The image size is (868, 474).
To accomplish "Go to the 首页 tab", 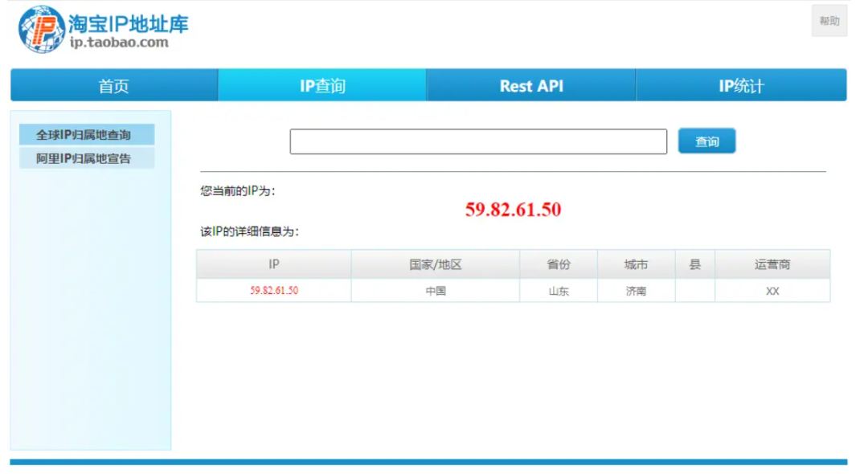I will (114, 86).
